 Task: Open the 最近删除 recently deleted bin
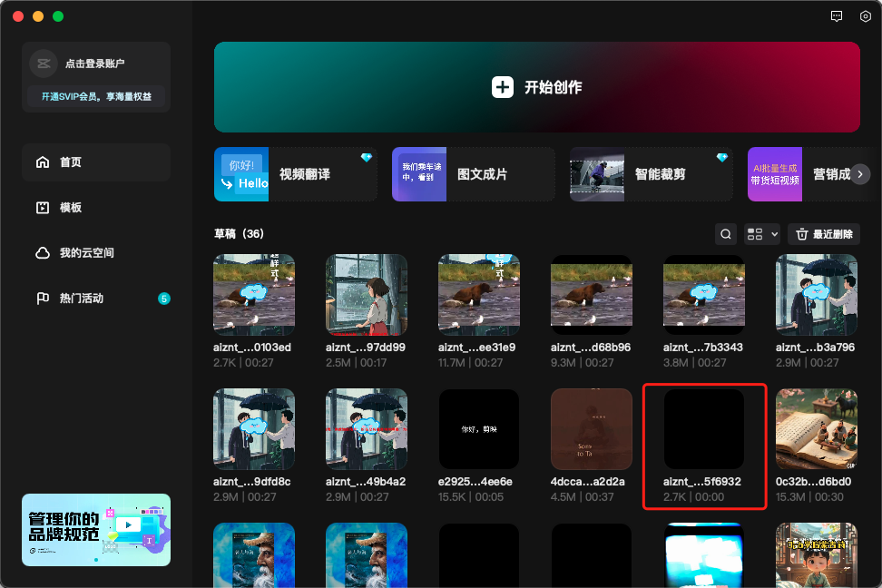(823, 233)
